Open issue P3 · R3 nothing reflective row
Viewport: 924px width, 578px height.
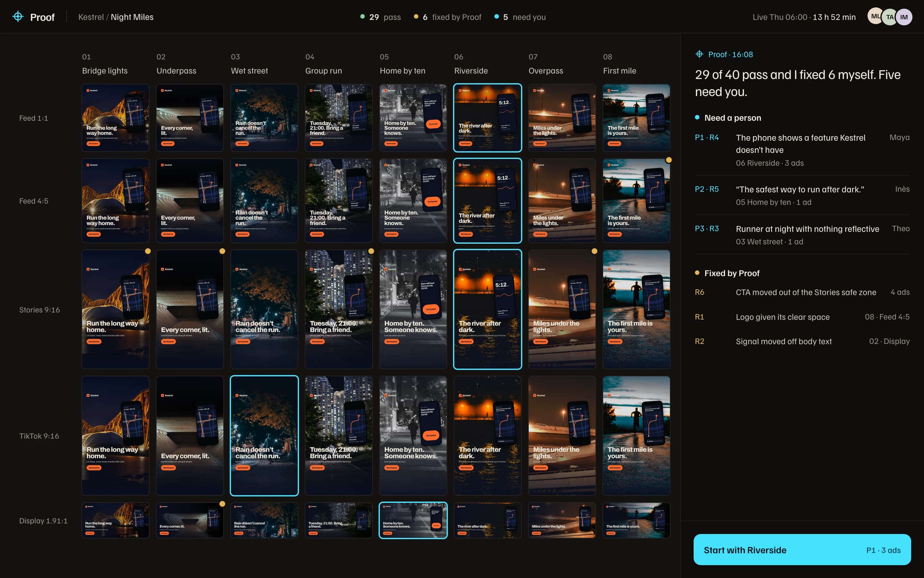click(802, 235)
